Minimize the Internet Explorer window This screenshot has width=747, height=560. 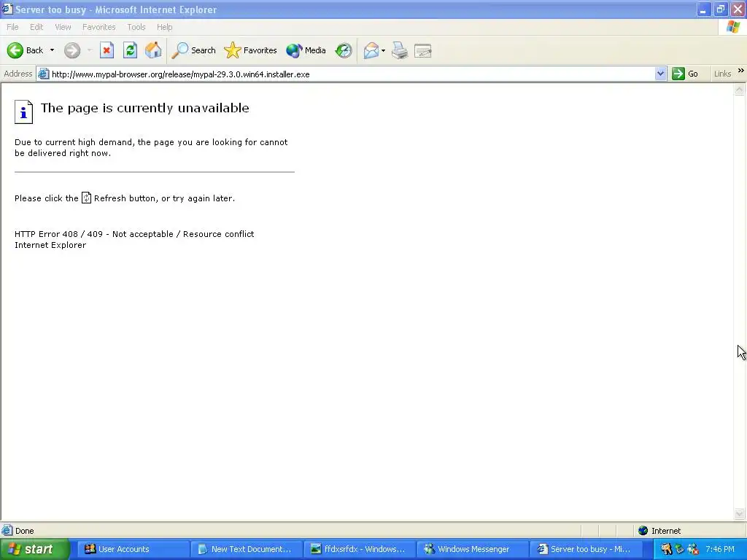703,9
